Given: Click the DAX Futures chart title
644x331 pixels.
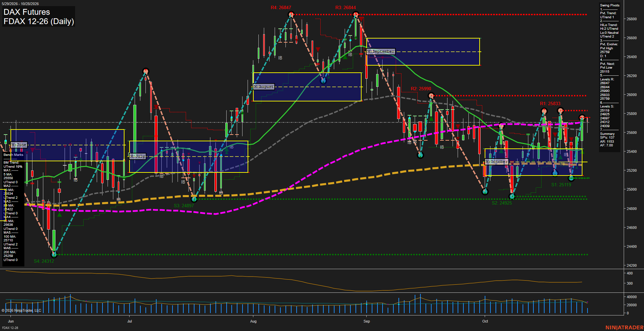Looking at the screenshot, I should point(27,12).
